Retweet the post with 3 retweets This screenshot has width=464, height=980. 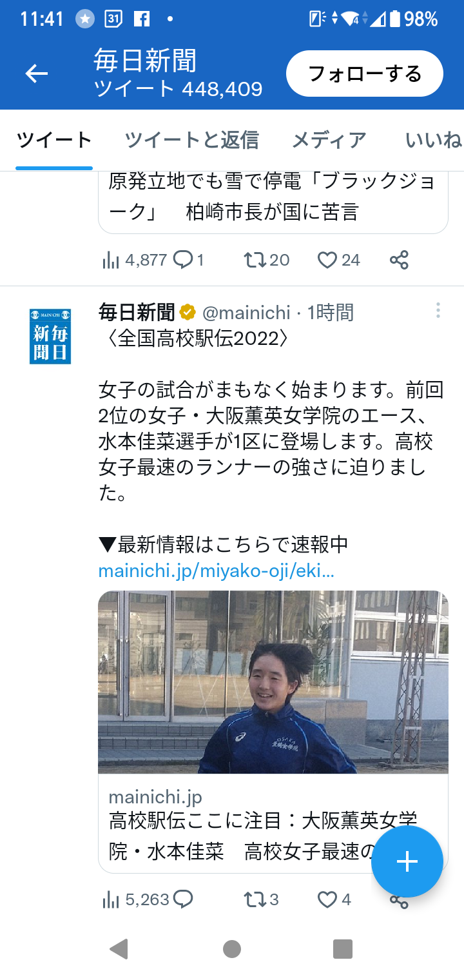tap(255, 899)
